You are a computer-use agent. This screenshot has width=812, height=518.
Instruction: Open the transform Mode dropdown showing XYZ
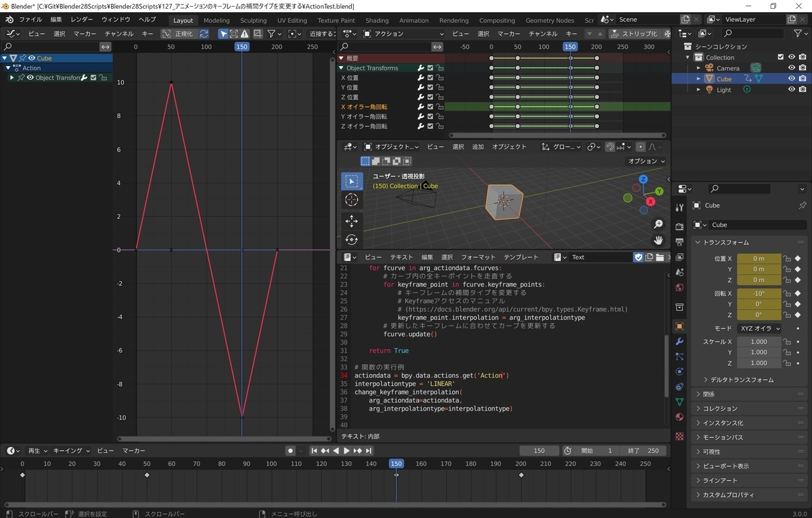coord(759,328)
